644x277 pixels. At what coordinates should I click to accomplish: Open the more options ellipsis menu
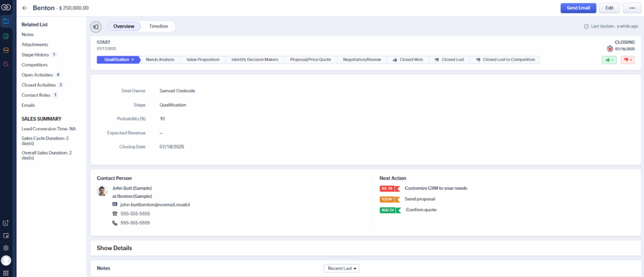coord(630,8)
